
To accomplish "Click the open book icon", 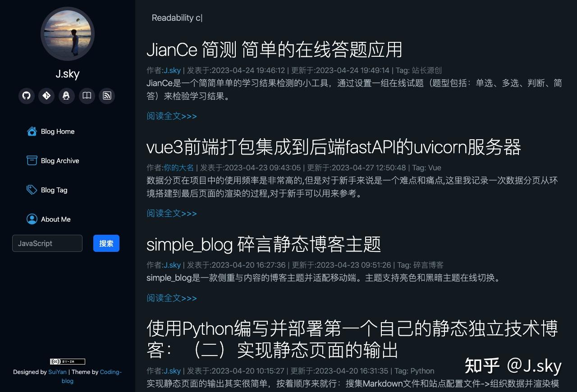I will [87, 96].
